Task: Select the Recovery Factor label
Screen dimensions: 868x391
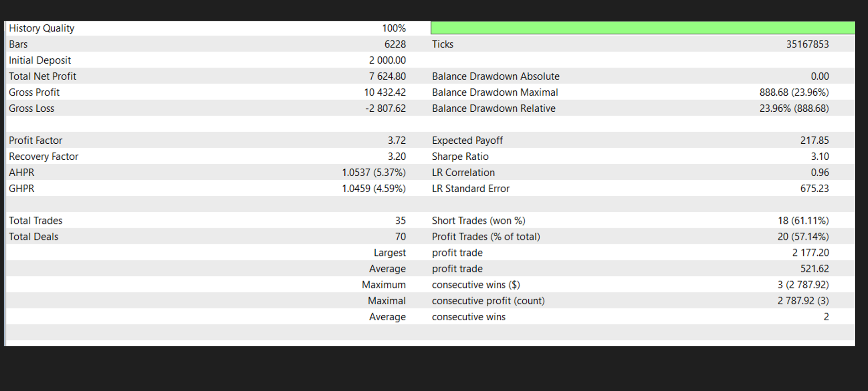Action: (x=43, y=156)
